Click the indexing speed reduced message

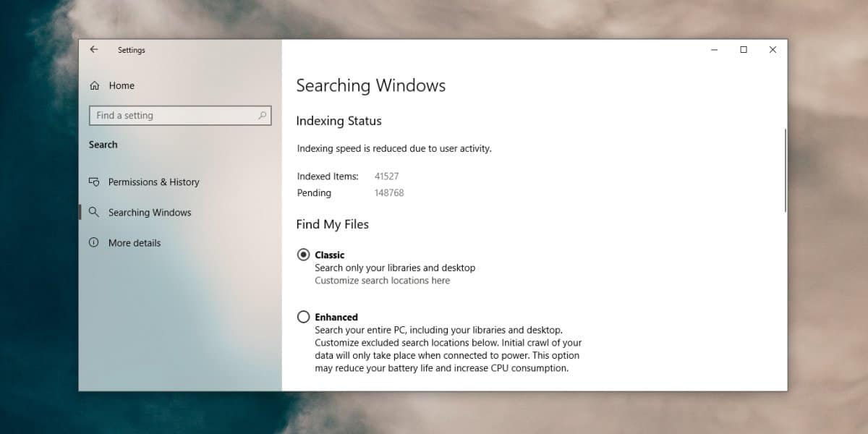pos(394,148)
